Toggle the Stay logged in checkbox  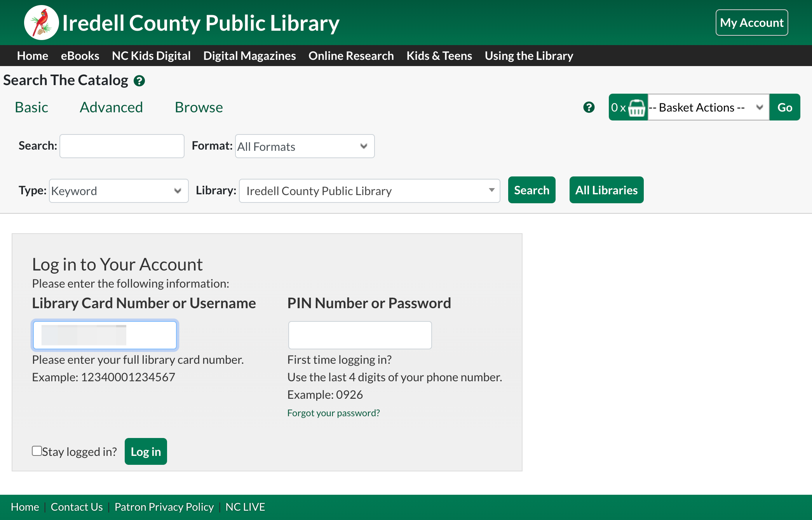[37, 451]
